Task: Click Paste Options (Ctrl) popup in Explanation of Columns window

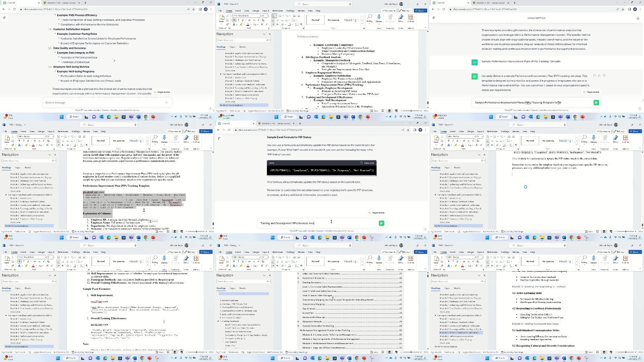Action: [x=153, y=221]
